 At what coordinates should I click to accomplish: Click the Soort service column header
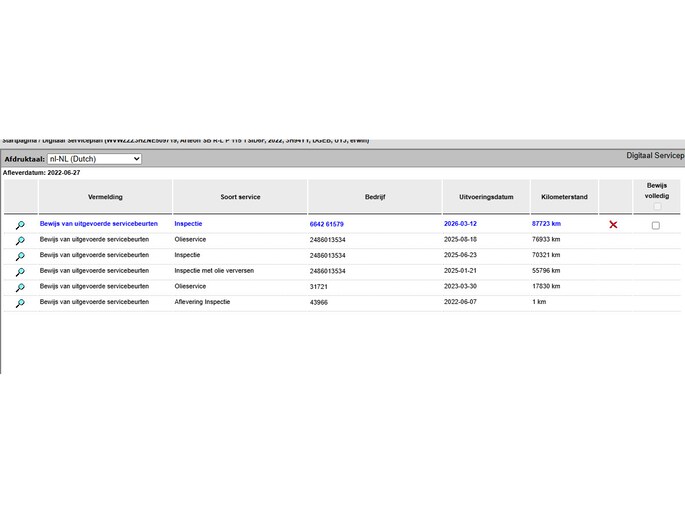coord(240,197)
